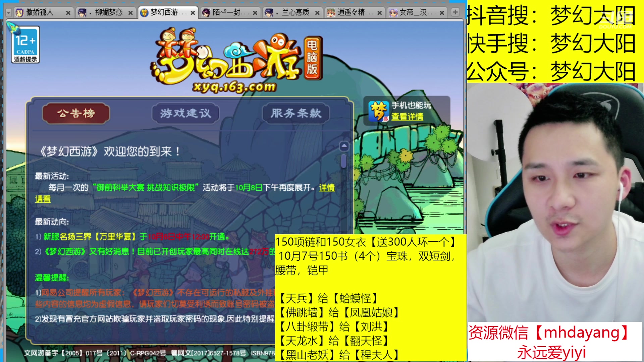
Task: Close the 傲娇孤人 tab
Action: point(68,13)
